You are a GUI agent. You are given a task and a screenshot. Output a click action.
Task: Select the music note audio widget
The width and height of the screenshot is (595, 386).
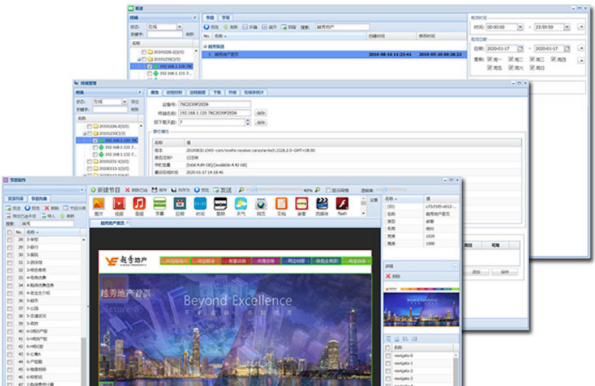[x=139, y=204]
